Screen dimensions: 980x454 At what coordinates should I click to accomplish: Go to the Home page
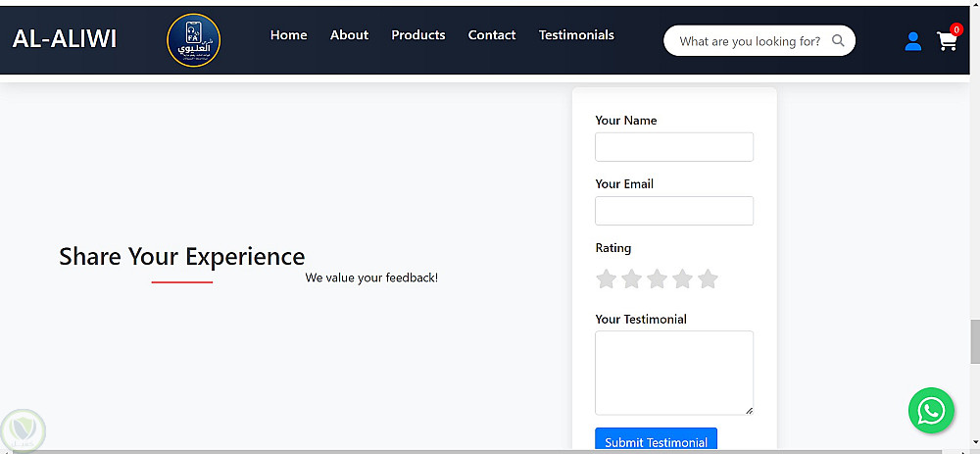(x=289, y=35)
